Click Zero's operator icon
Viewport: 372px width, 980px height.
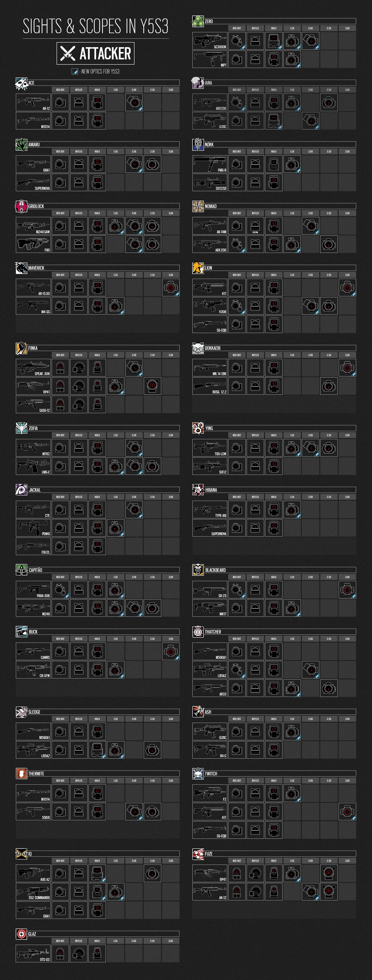(x=198, y=22)
